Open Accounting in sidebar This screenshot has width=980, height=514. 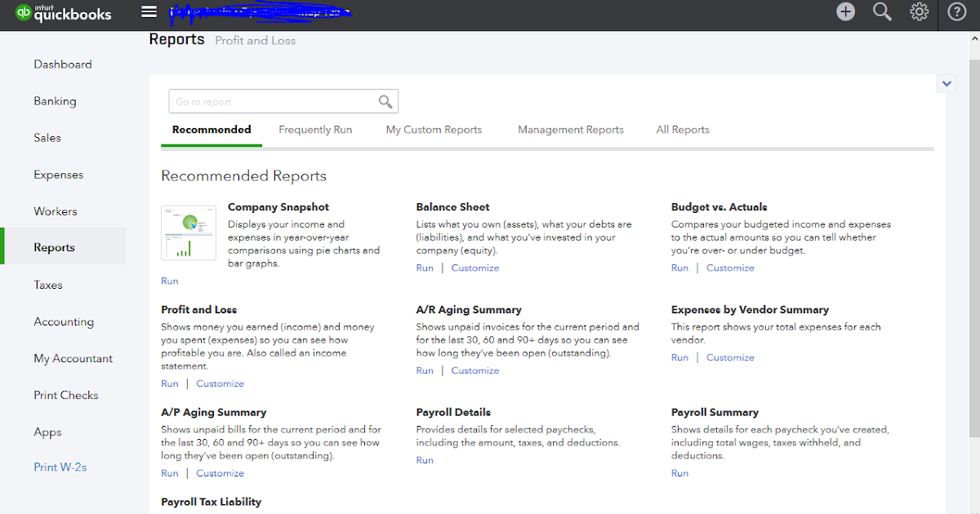64,321
